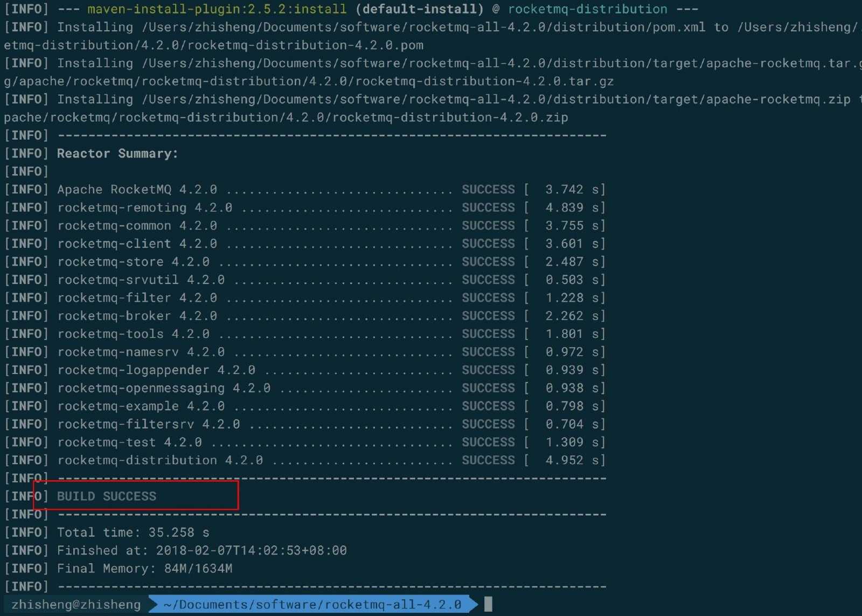Click 'rocketmq-test 4.2.0' module name

coord(130,442)
